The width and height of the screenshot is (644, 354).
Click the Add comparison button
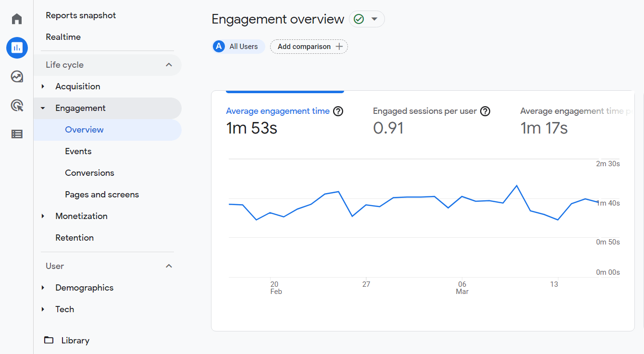[x=309, y=47]
